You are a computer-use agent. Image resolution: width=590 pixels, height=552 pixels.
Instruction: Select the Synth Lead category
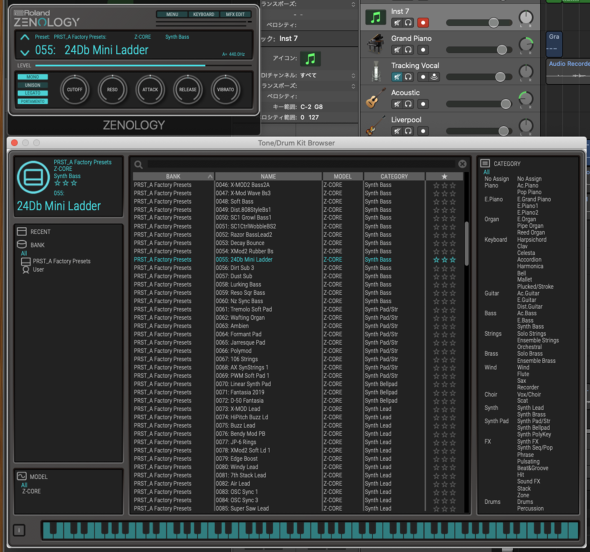click(530, 408)
